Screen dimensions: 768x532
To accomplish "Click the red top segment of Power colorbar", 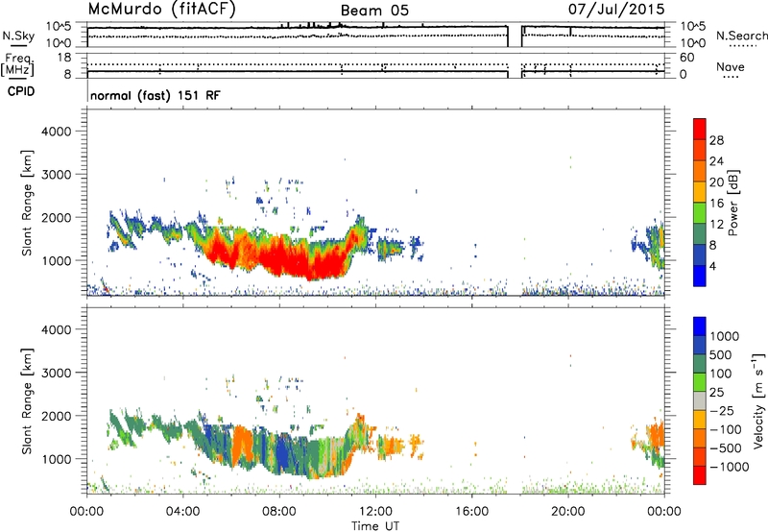I will point(700,129).
